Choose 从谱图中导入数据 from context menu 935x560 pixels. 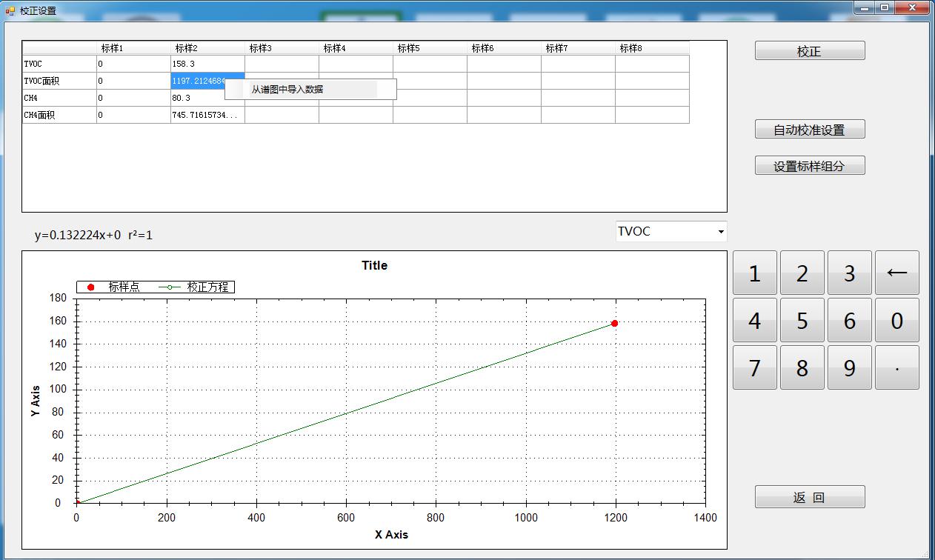point(287,90)
